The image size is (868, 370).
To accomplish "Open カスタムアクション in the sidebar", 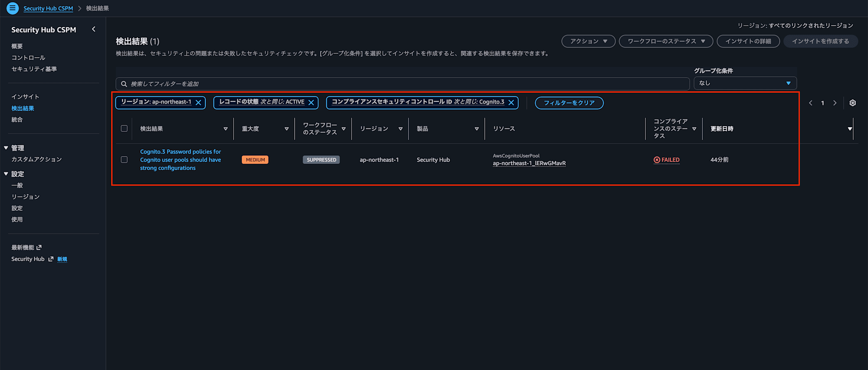I will pyautogui.click(x=36, y=159).
